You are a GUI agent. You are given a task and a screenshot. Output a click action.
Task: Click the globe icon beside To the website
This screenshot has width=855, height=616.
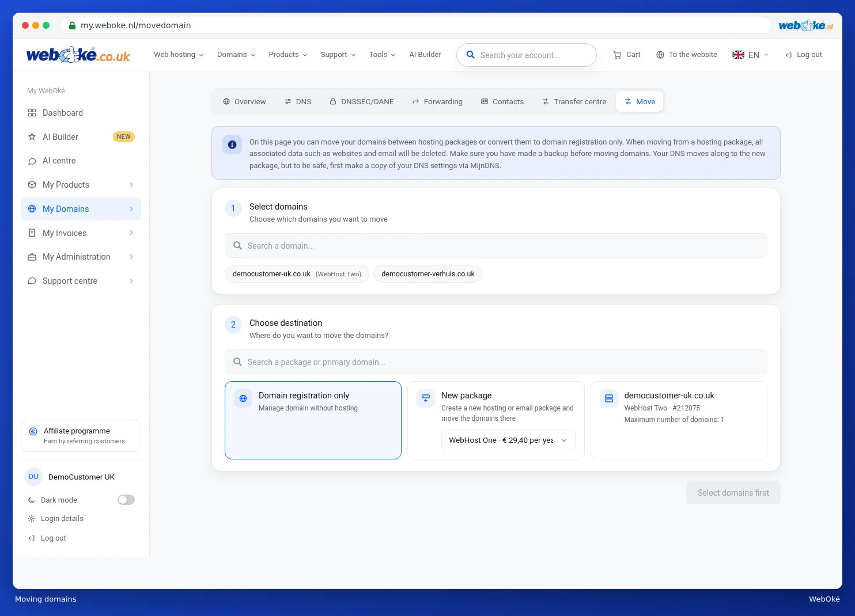pos(660,55)
